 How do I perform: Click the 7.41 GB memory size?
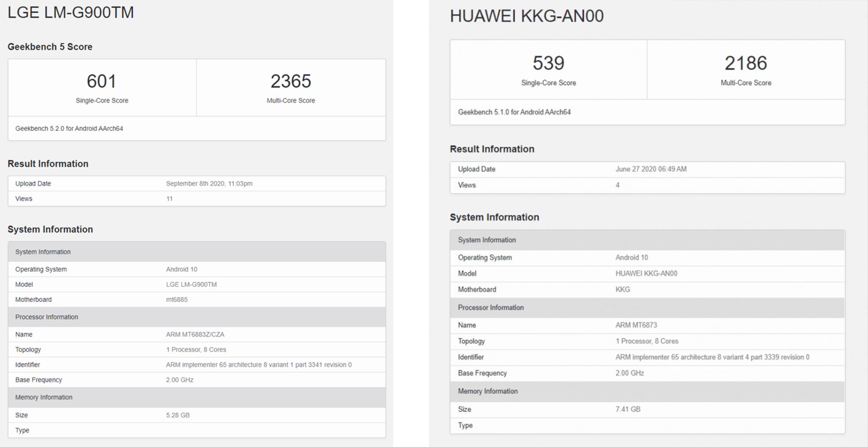coord(627,409)
